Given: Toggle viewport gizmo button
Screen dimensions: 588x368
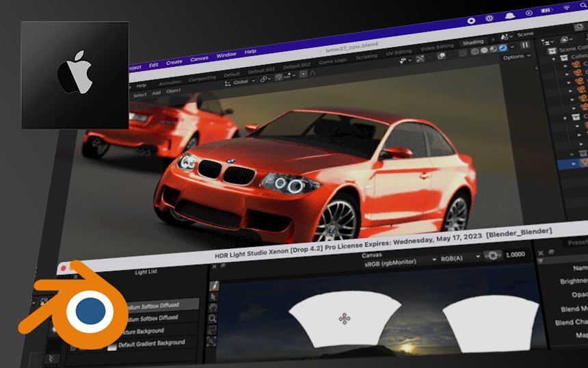Looking at the screenshot, I should [420, 59].
